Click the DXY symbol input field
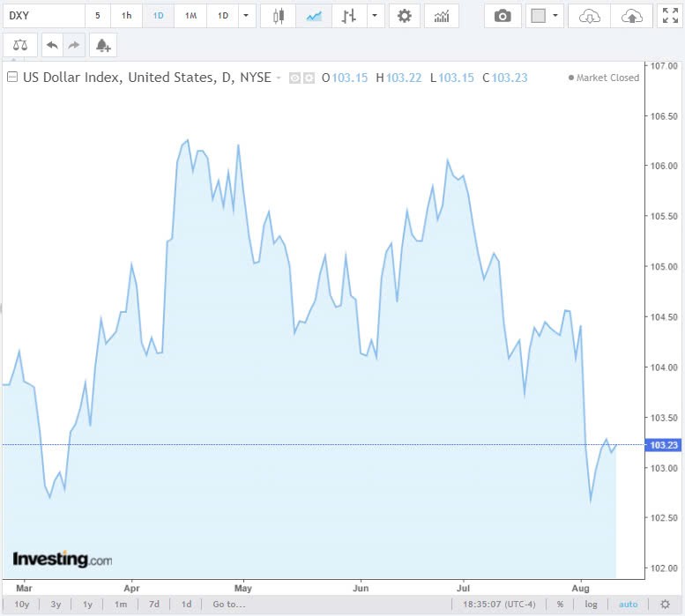 click(42, 16)
